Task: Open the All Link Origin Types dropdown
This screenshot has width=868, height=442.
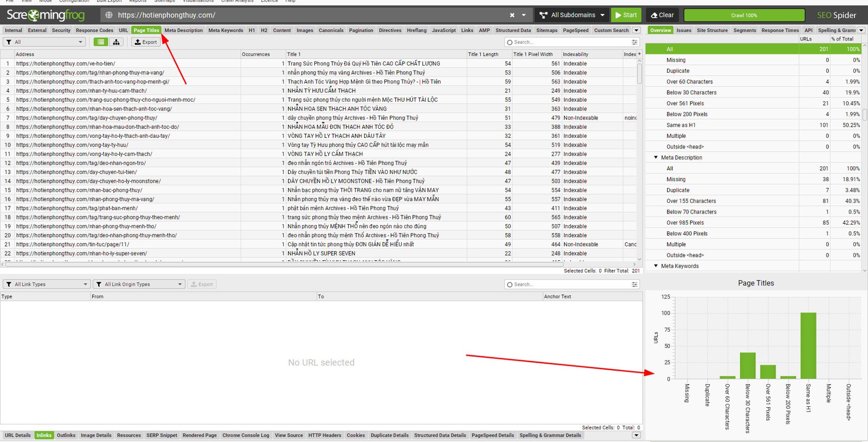Action: pos(139,284)
